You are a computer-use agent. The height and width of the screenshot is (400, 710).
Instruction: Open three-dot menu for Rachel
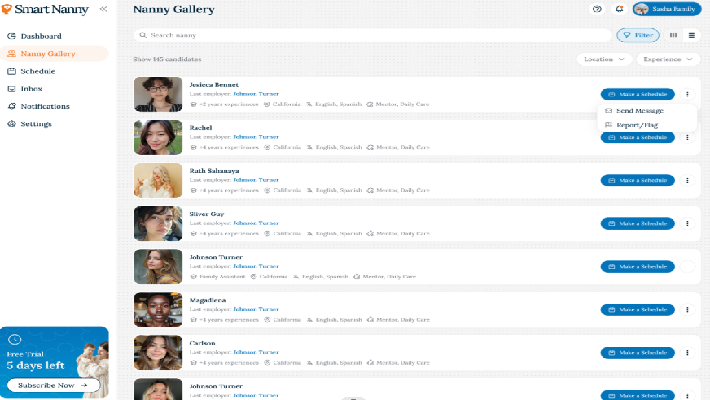tap(687, 137)
